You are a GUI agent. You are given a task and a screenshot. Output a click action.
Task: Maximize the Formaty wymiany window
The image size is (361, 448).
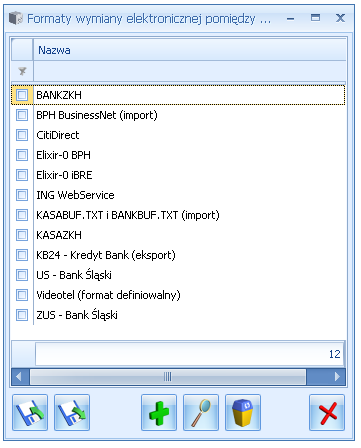(315, 18)
